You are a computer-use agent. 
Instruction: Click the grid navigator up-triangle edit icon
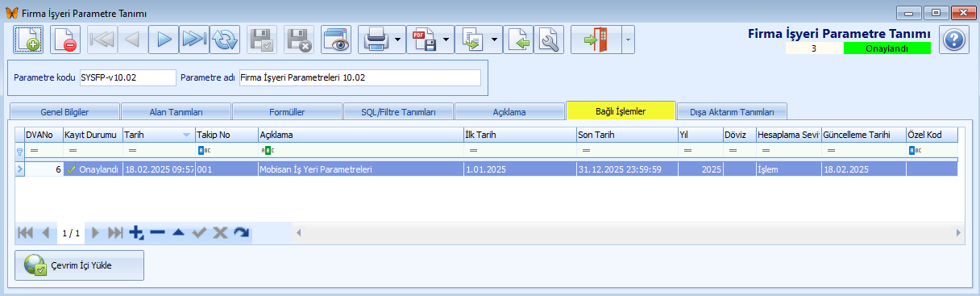pyautogui.click(x=178, y=232)
